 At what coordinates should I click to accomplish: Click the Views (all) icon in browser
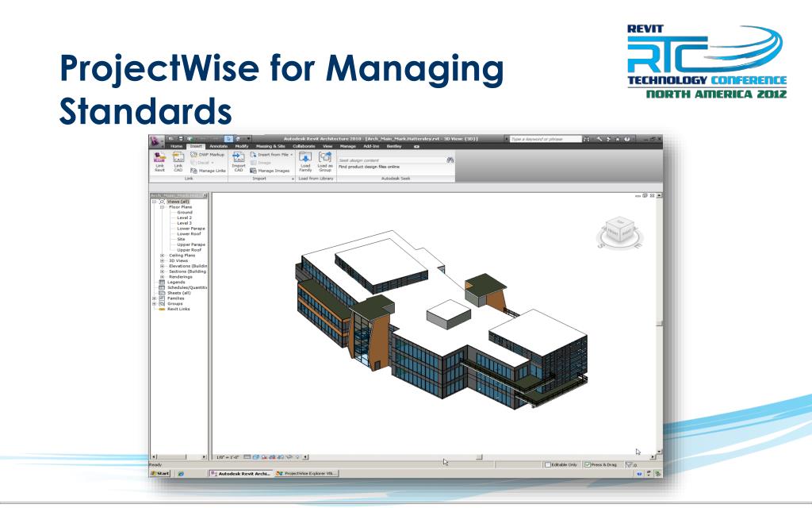coord(162,202)
